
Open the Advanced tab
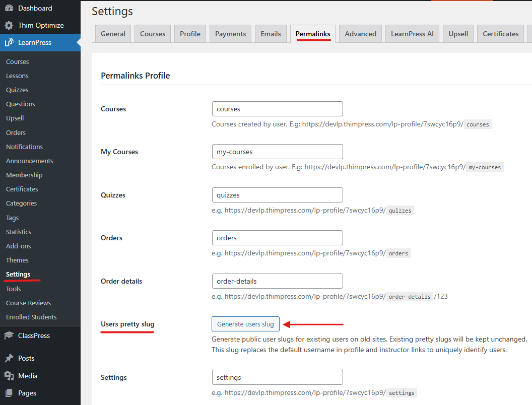tap(360, 34)
